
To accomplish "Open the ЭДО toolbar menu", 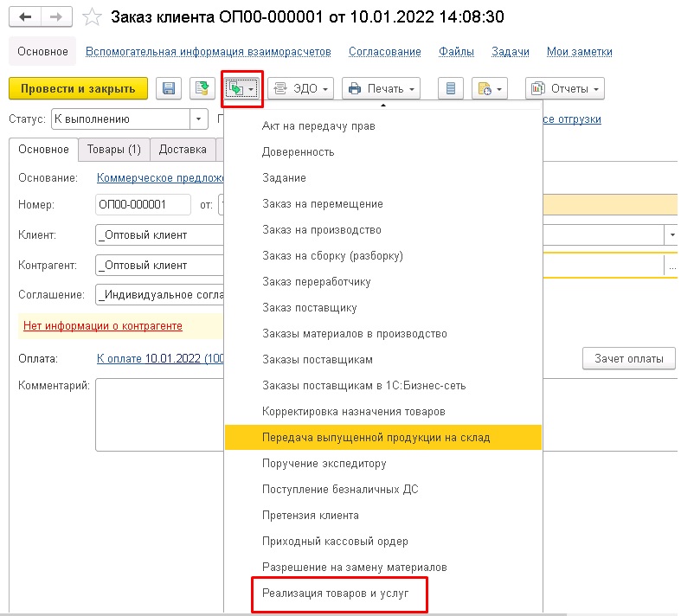I will 300,88.
